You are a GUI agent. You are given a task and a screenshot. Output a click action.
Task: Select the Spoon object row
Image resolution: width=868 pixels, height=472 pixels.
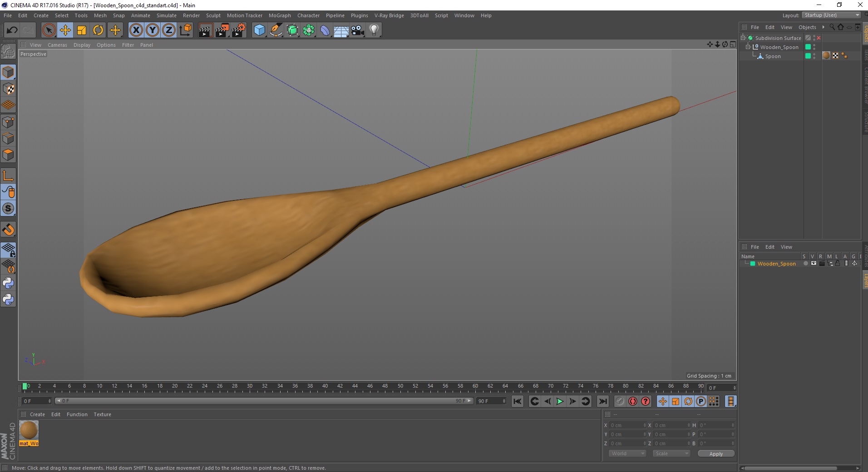click(x=773, y=56)
